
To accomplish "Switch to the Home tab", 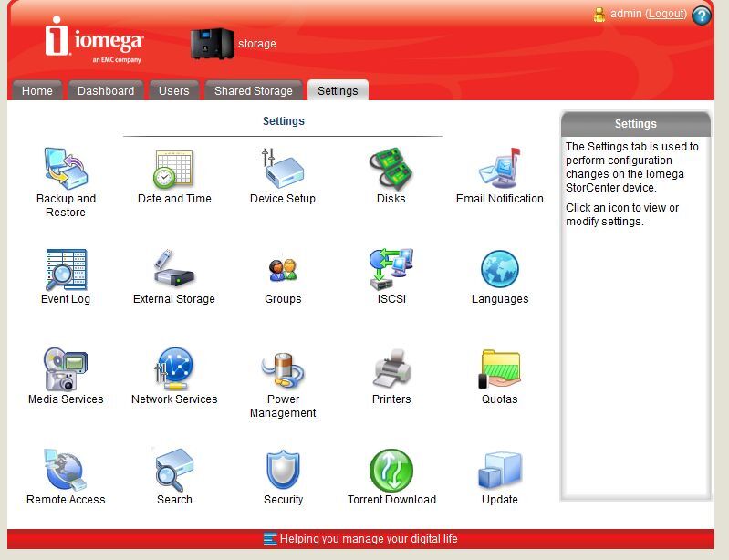I will point(37,90).
